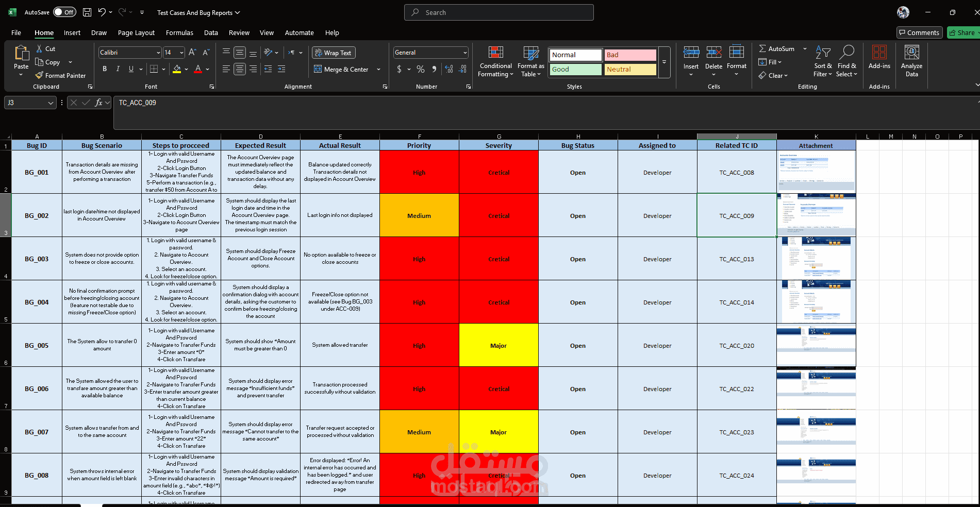This screenshot has height=507, width=980.
Task: Toggle Bold formatting
Action: pos(105,69)
